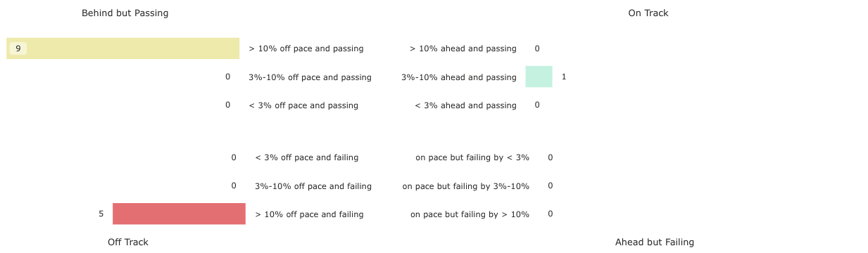The height and width of the screenshot is (253, 868).
Task: Click the '< 3% off pace and failing' label
Action: click(x=307, y=157)
